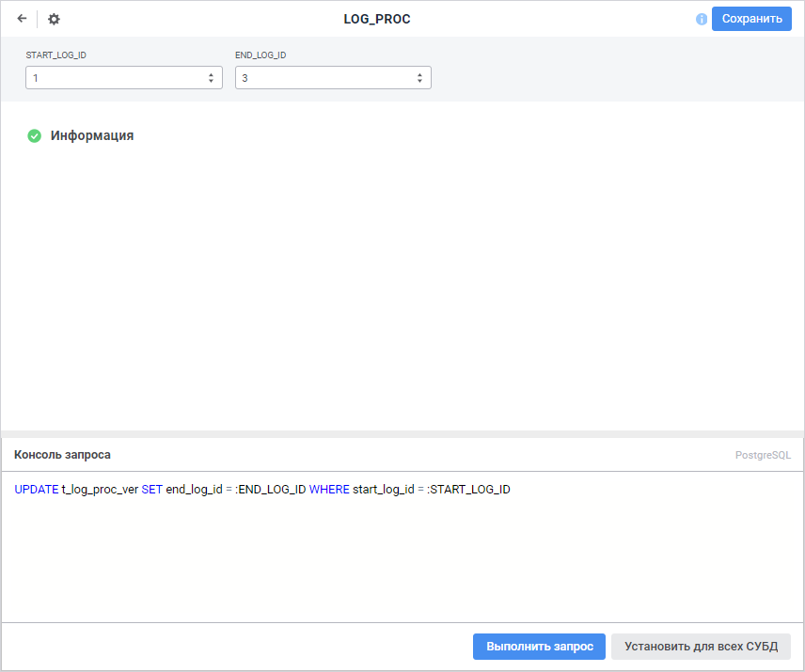This screenshot has height=672, width=805.
Task: Increase START_LOG_ID with the up arrow
Action: (x=212, y=74)
